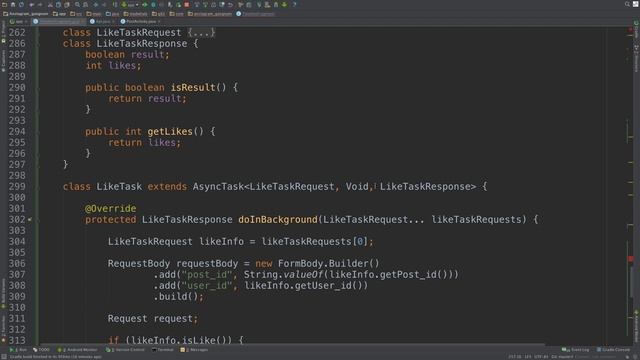Click the Redo arrow in toolbar
Screen dimensions: 640x360
(40, 4)
